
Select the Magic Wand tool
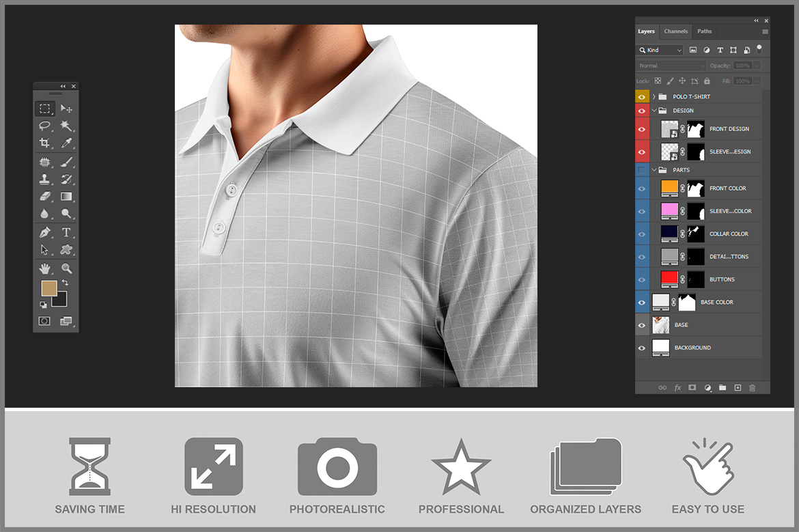(66, 126)
